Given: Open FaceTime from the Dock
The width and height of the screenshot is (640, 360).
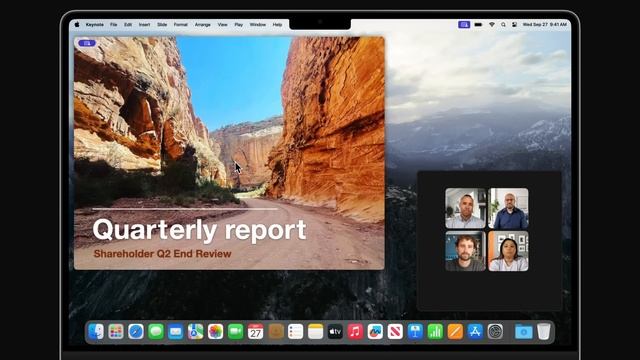Looking at the screenshot, I should click(x=236, y=332).
